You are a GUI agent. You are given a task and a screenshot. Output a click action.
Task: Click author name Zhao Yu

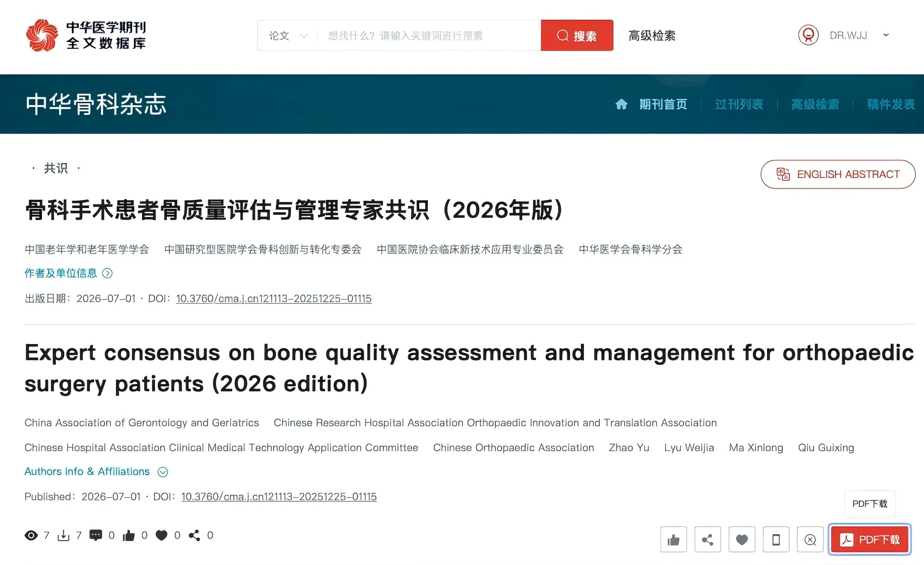click(629, 447)
